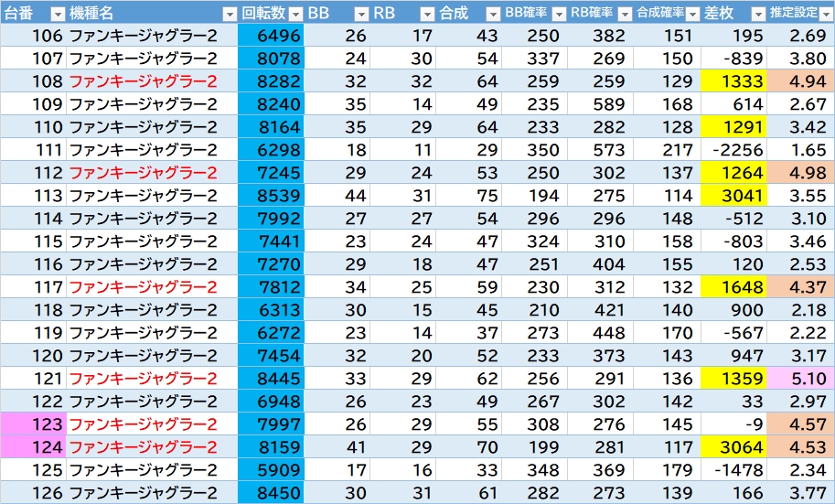This screenshot has width=835, height=504.
Task: Select the combined probability cell 217
Action: click(x=667, y=150)
